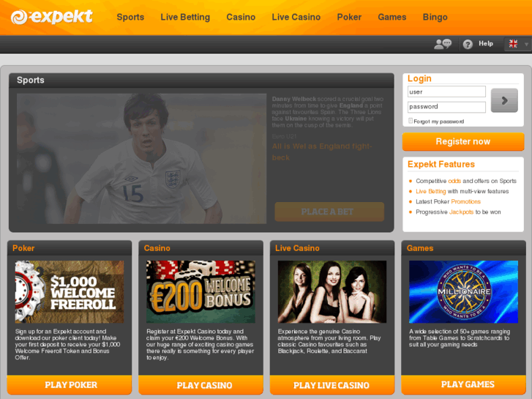
Task: Click the Euro U21 label
Action: [285, 136]
